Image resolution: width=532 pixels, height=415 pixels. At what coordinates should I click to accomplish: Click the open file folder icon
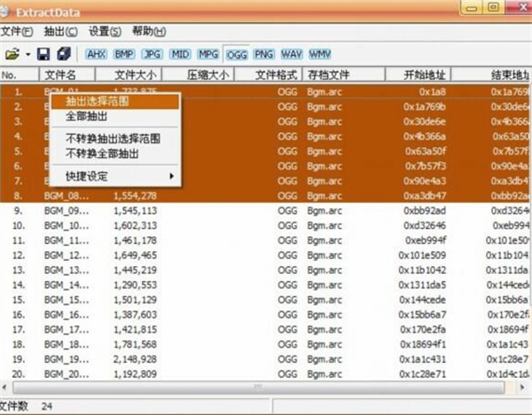12,54
